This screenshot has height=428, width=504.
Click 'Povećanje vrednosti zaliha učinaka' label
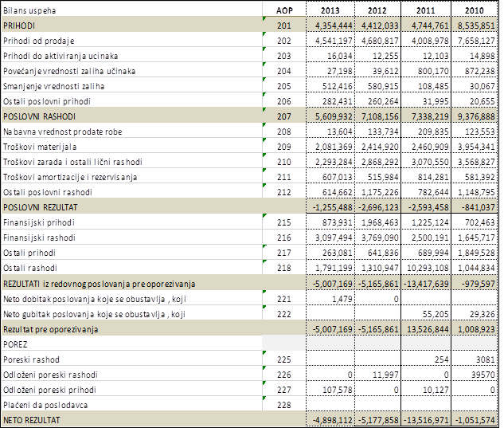[69, 71]
